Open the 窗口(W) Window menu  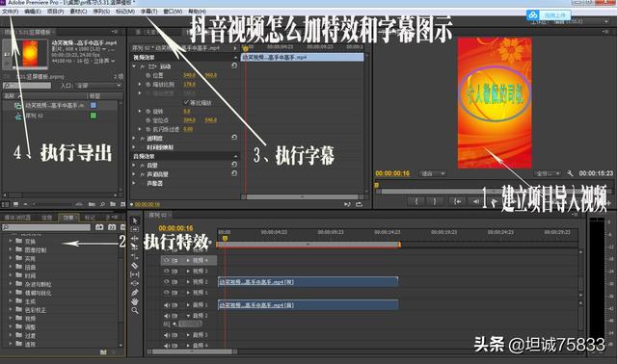click(173, 12)
